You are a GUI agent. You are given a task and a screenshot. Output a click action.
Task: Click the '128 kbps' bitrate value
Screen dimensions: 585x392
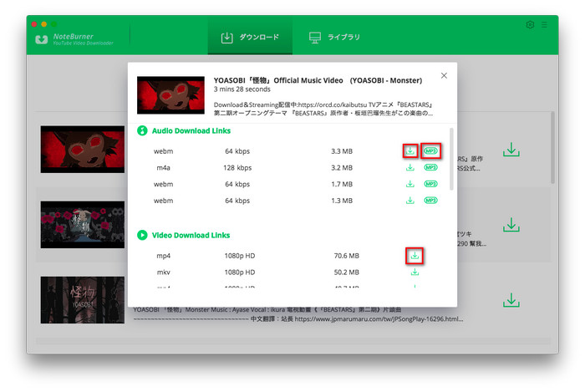click(237, 168)
